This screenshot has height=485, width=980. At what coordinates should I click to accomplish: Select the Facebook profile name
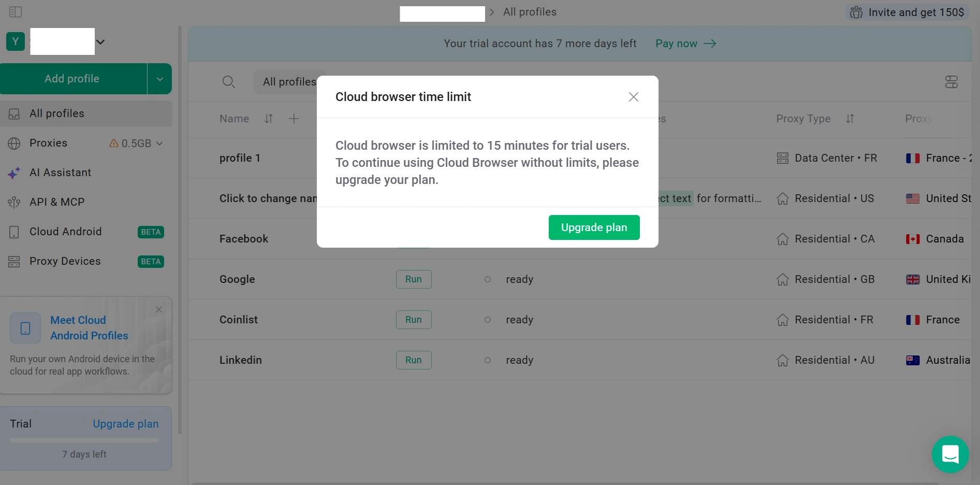pyautogui.click(x=244, y=239)
